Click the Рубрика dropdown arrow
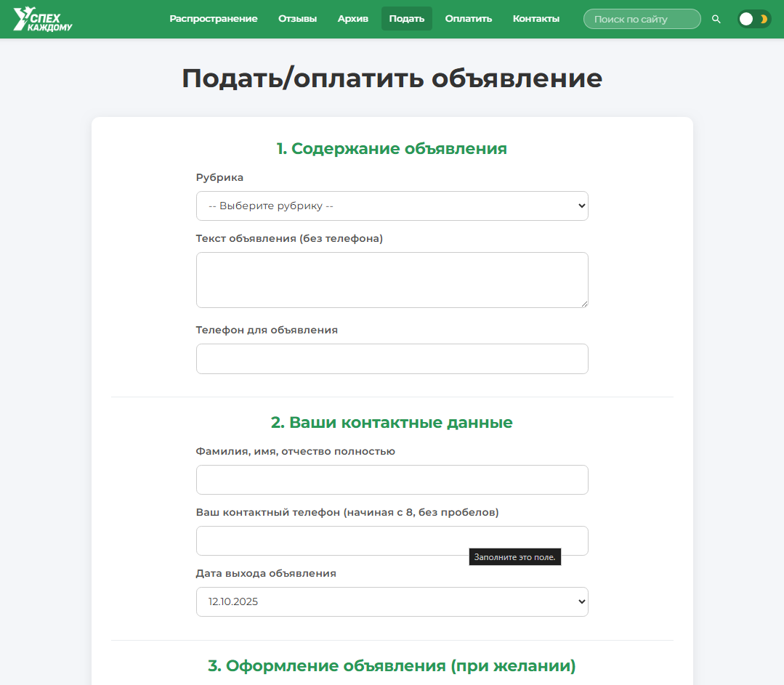 point(579,206)
